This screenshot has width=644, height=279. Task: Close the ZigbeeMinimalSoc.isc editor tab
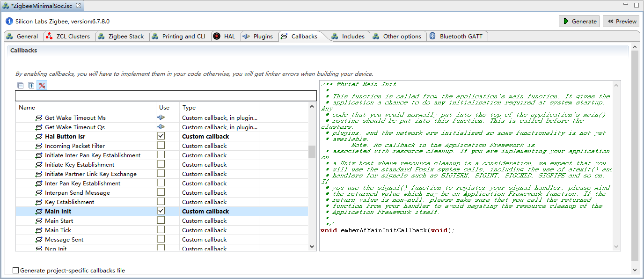[x=78, y=6]
